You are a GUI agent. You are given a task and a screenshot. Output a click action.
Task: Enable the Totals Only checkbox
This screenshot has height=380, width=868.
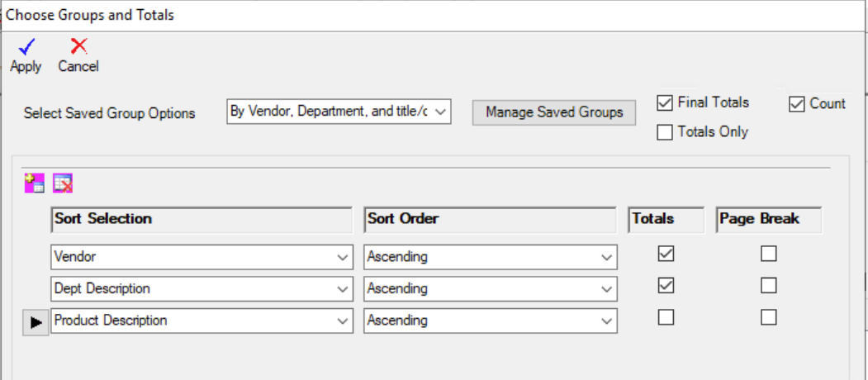(x=664, y=132)
